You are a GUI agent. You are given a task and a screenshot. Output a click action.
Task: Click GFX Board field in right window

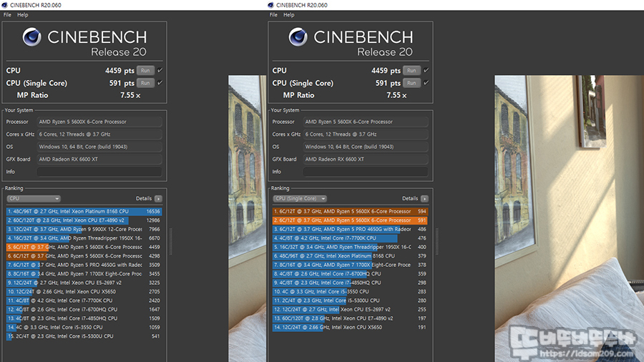(x=366, y=160)
